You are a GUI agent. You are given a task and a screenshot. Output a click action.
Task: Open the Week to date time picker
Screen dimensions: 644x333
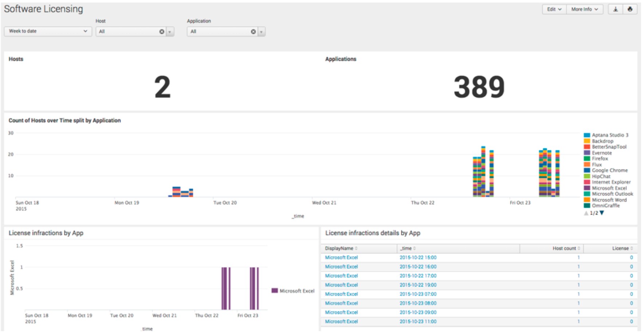point(48,31)
